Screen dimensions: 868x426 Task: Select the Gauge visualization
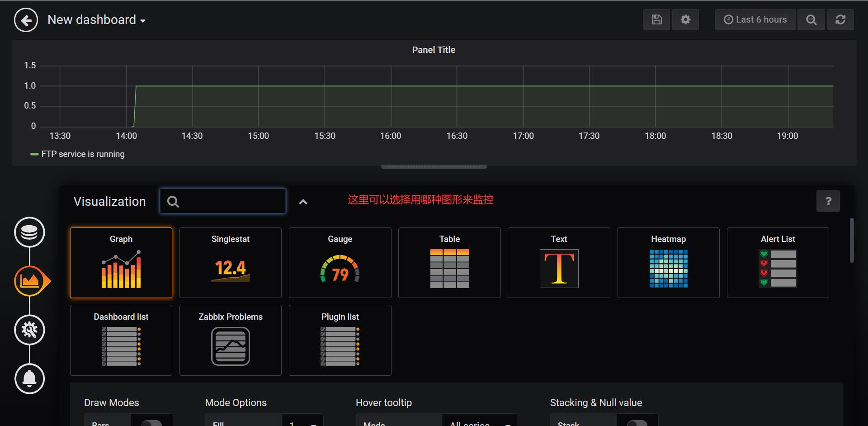pos(340,263)
